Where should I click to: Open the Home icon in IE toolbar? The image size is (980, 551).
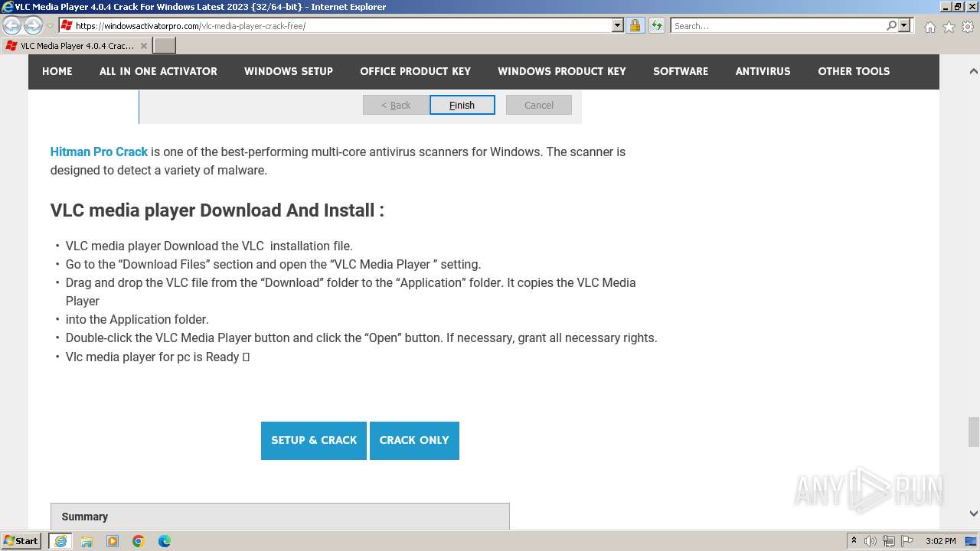929,27
